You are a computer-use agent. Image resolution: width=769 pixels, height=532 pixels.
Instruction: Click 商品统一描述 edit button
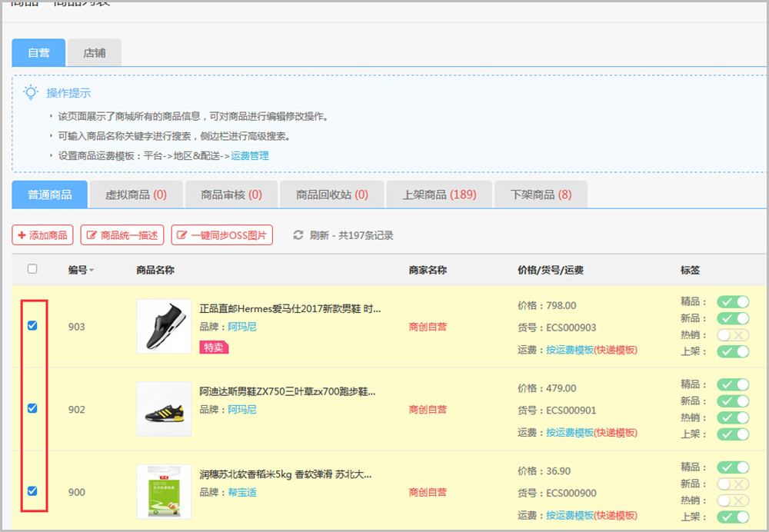coord(122,235)
